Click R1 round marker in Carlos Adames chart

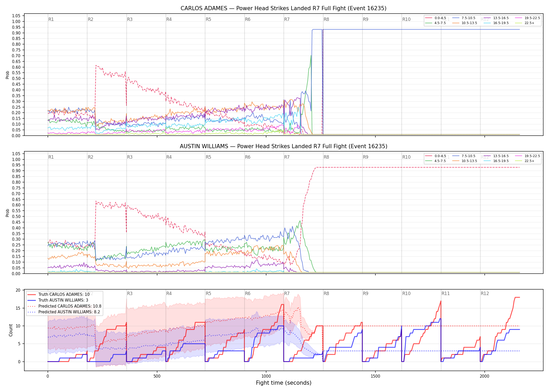coord(51,19)
